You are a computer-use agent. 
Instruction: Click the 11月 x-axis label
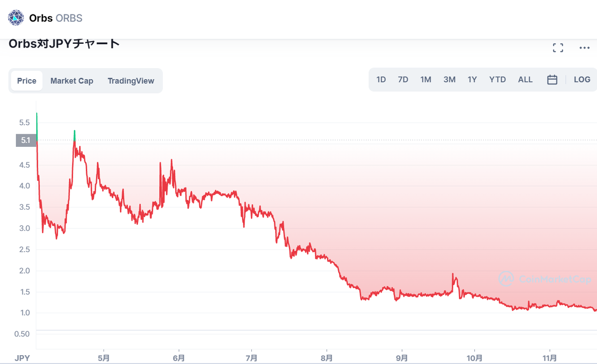click(550, 358)
